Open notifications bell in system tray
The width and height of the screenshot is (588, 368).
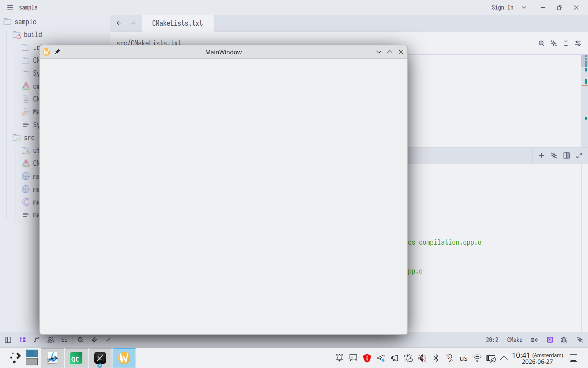(x=339, y=358)
